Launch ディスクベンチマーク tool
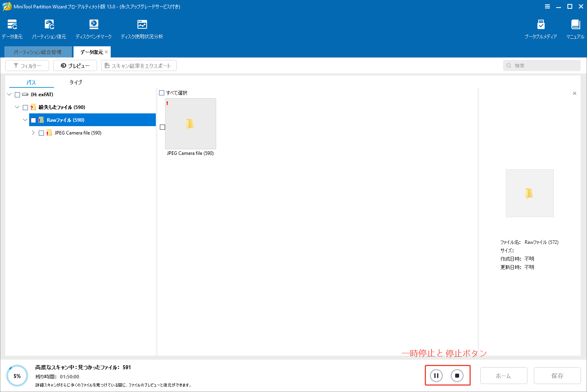 93,28
